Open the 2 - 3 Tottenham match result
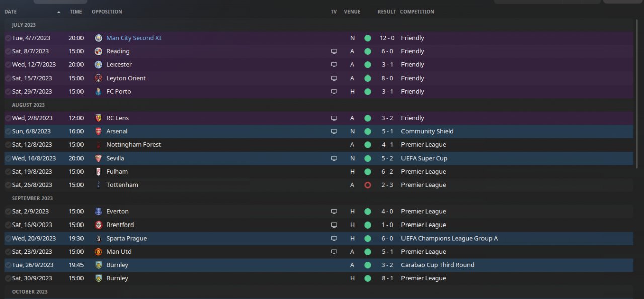The image size is (644, 299). (386, 185)
